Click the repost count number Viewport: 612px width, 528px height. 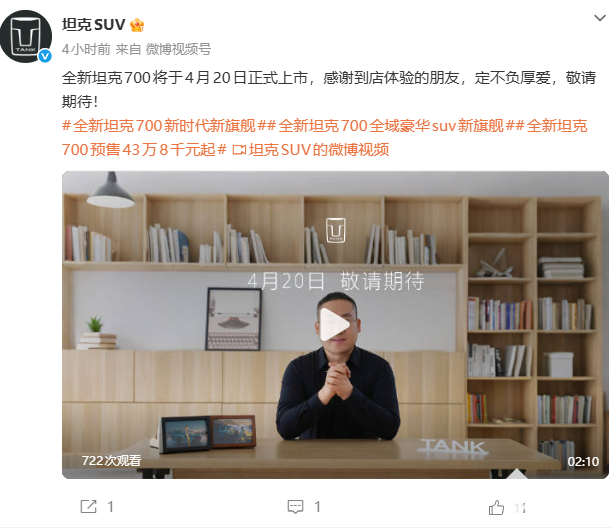pos(111,507)
